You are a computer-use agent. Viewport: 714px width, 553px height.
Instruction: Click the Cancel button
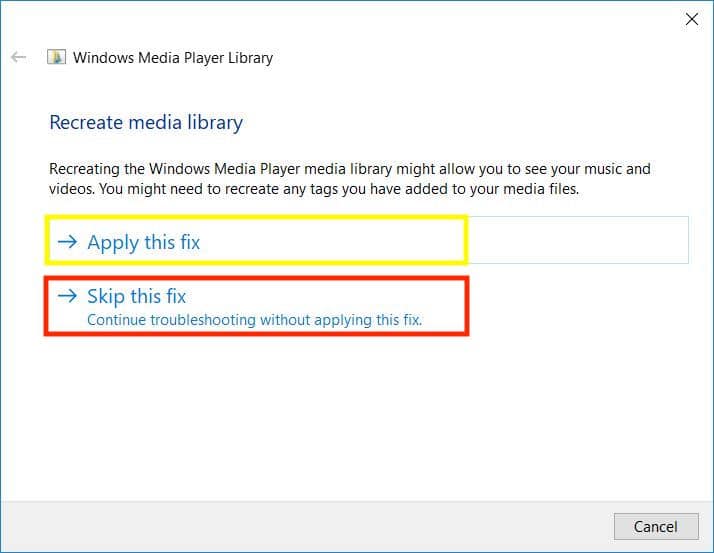tap(656, 527)
